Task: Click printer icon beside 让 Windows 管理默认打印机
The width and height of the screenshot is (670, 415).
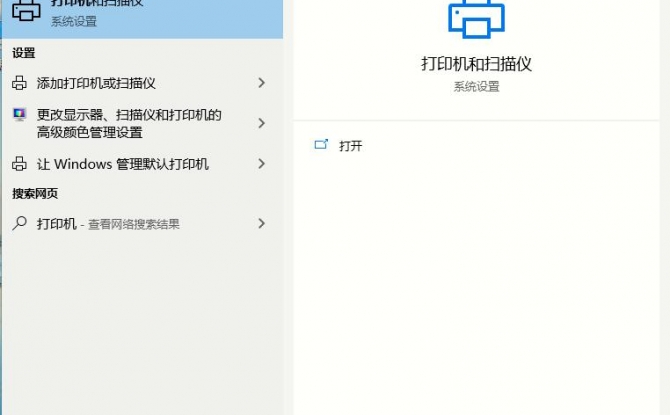Action: [x=19, y=164]
